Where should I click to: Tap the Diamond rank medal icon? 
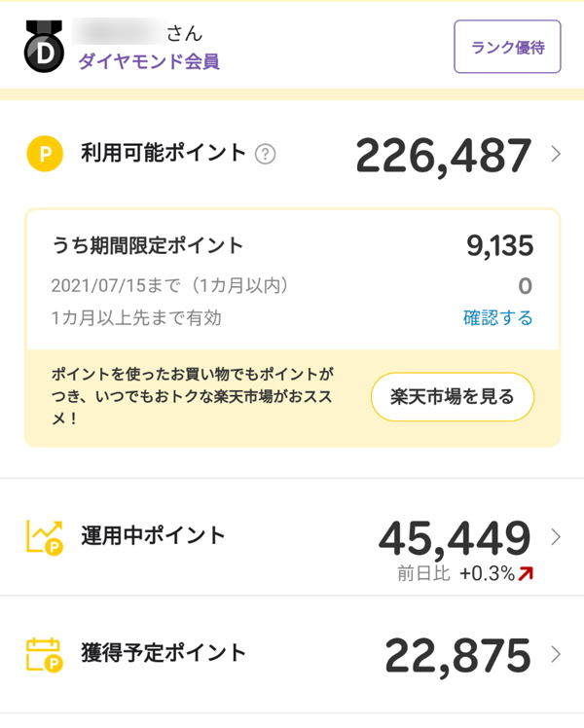point(43,47)
